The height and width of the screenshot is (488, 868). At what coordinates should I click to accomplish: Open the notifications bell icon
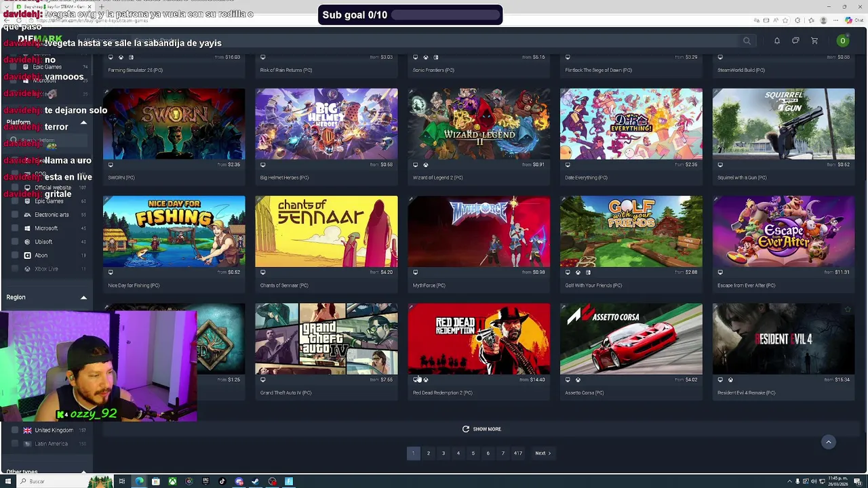point(777,41)
